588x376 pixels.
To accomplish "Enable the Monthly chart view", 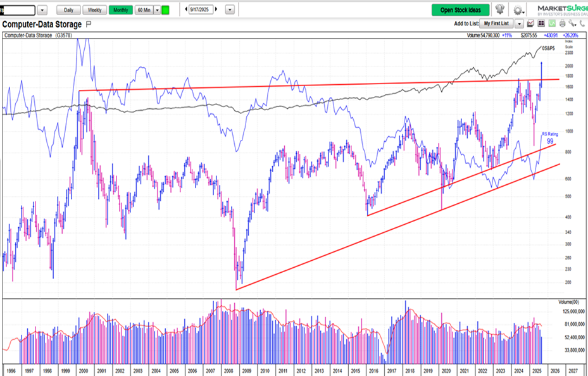I will point(119,10).
